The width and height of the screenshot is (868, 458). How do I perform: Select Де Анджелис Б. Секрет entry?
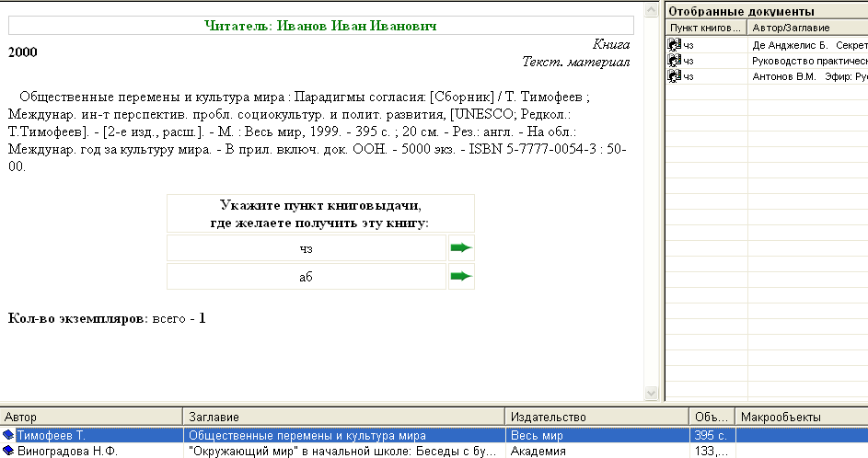(x=767, y=45)
